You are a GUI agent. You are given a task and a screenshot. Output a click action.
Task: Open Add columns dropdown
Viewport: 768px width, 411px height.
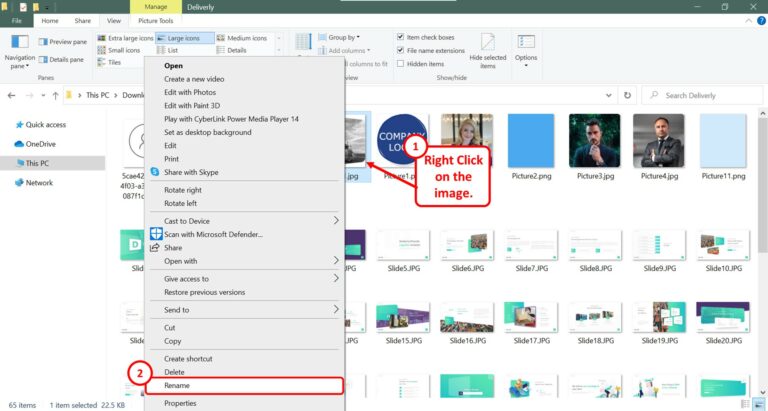[344, 50]
